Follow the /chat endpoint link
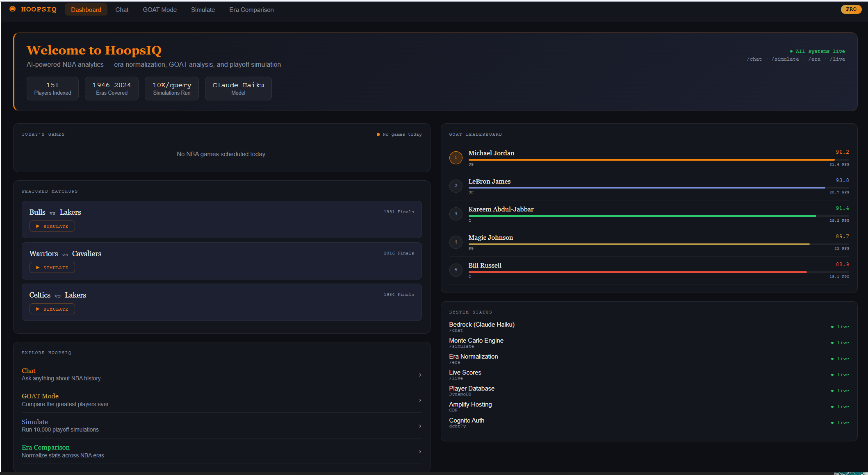 click(x=754, y=59)
